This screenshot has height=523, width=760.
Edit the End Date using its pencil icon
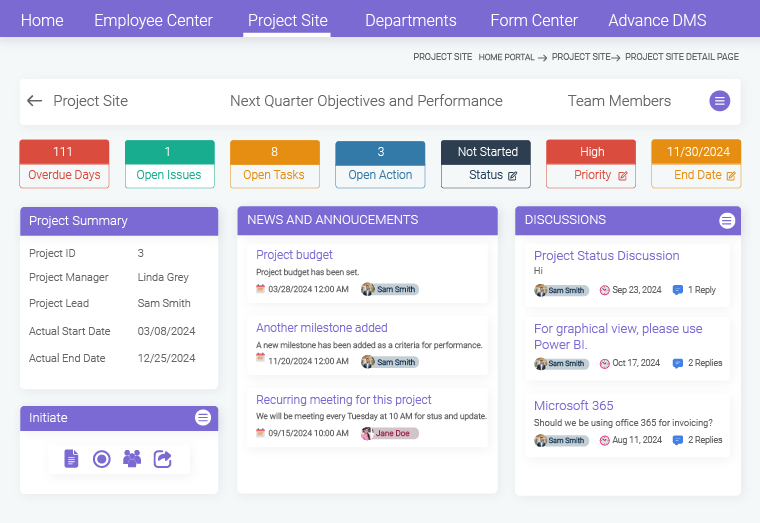coord(731,175)
